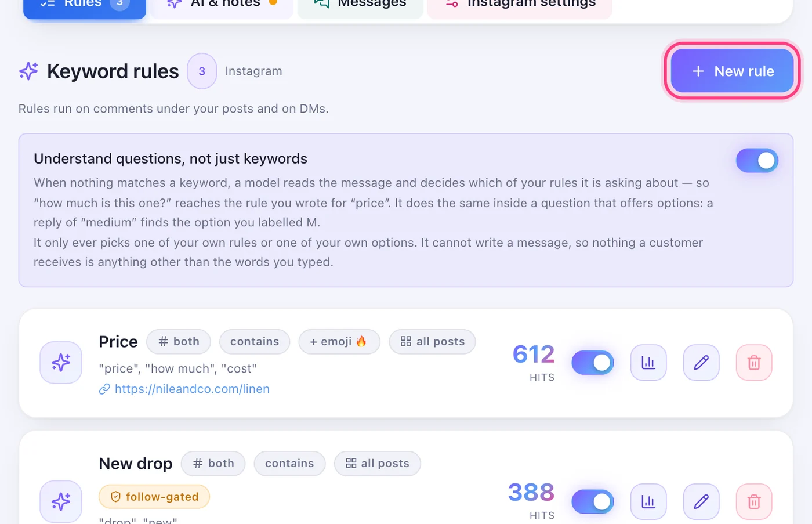Turn off the New drop rule toggle
812x524 pixels.
pyautogui.click(x=593, y=501)
